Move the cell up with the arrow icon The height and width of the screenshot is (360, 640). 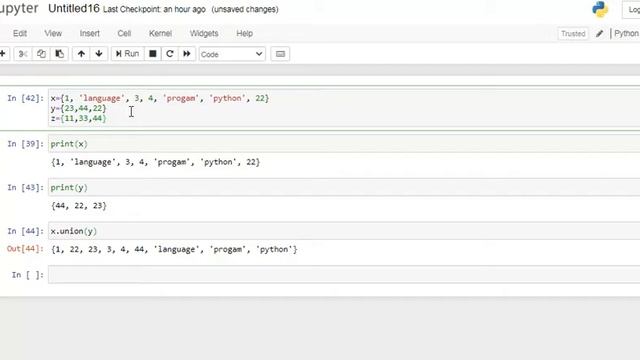click(81, 54)
